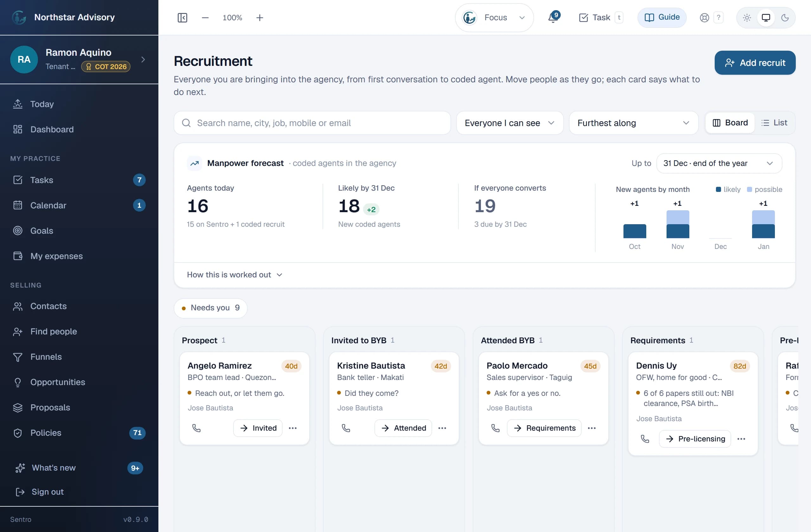This screenshot has height=532, width=811.
Task: Move Angelo Ramirez to Invited
Action: coord(258,428)
